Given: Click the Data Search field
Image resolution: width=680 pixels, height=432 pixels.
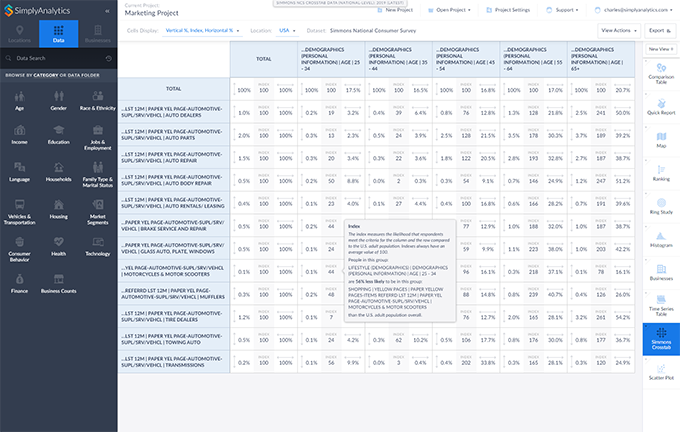Looking at the screenshot, I should click(x=60, y=59).
